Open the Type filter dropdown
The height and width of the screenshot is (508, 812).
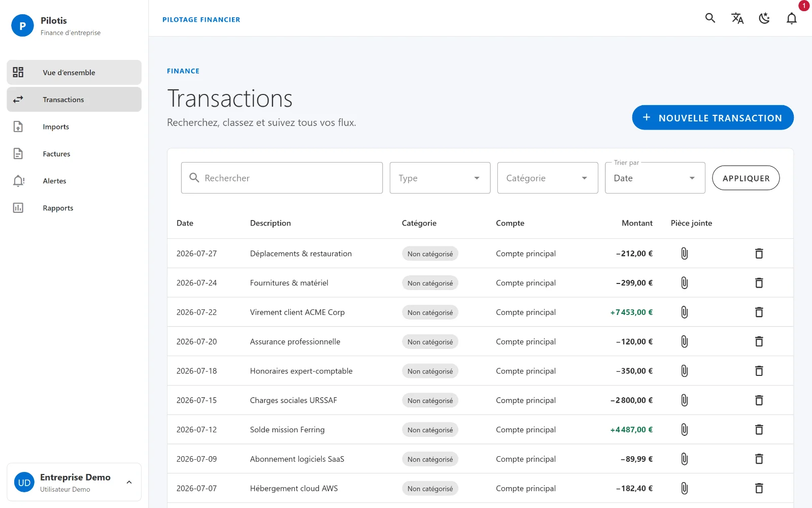440,178
